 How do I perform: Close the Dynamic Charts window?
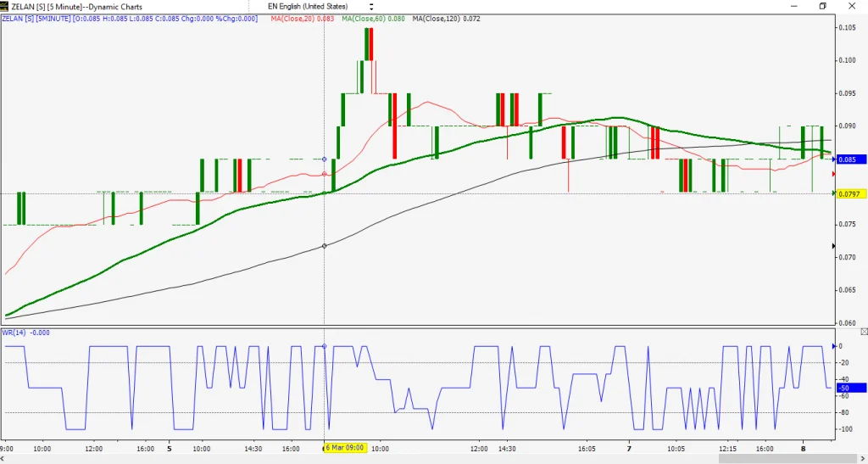click(x=852, y=6)
